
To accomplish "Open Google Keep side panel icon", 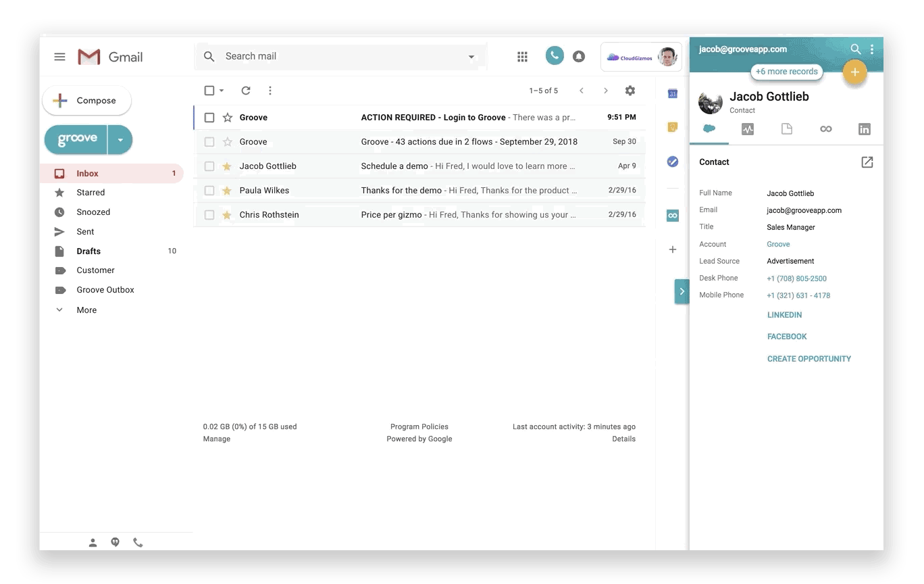I will 673,127.
